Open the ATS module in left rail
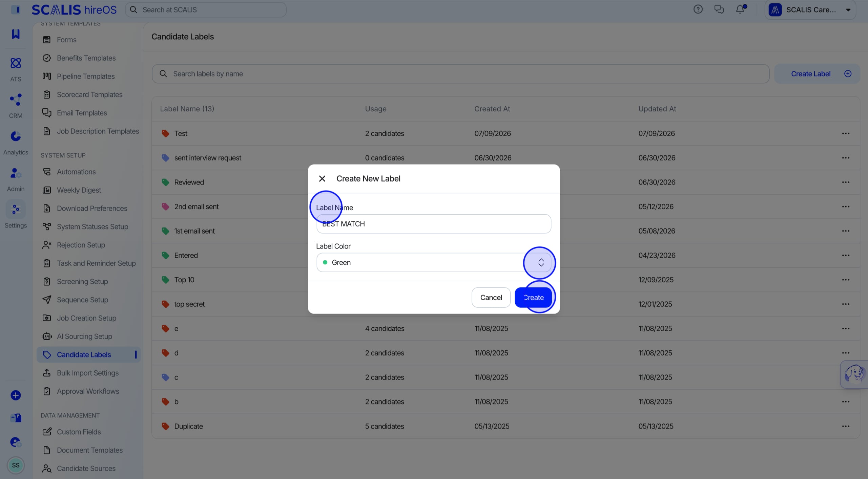This screenshot has height=479, width=868. 16,69
